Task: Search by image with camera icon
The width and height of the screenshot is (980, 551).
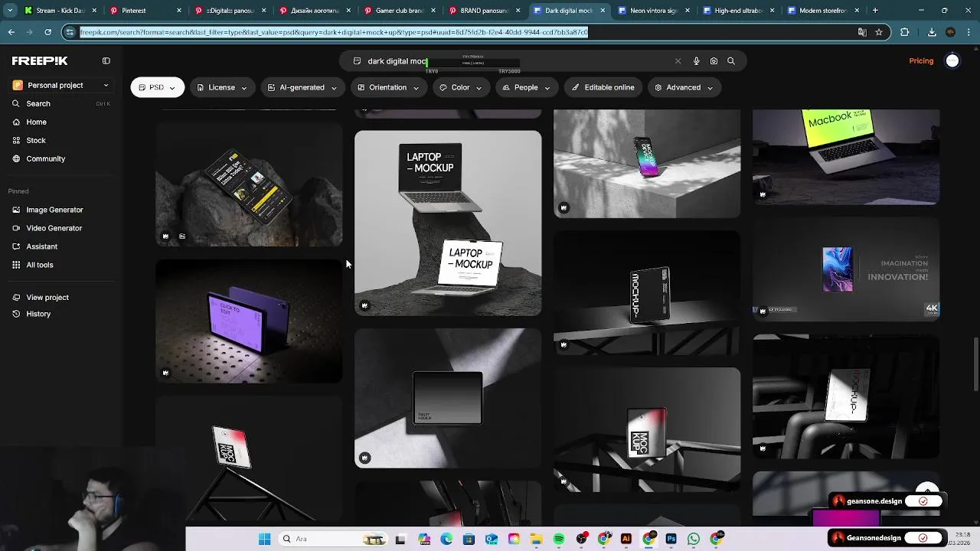Action: (714, 61)
